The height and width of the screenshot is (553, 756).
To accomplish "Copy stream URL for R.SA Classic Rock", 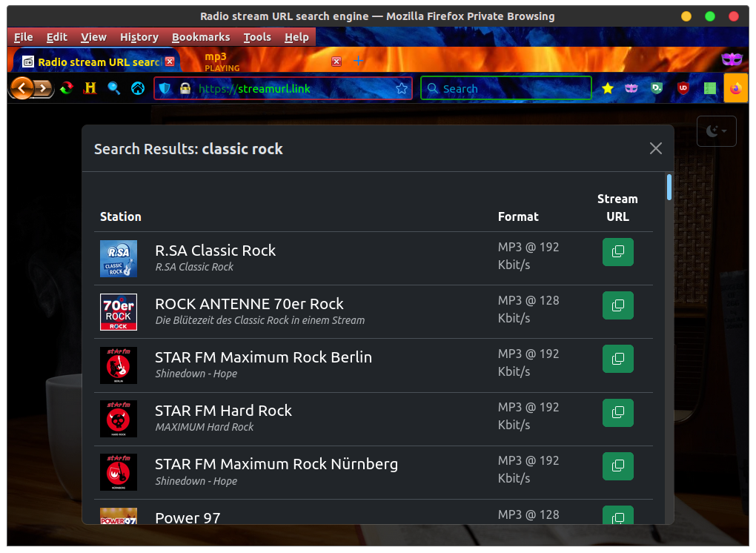I will (x=617, y=252).
